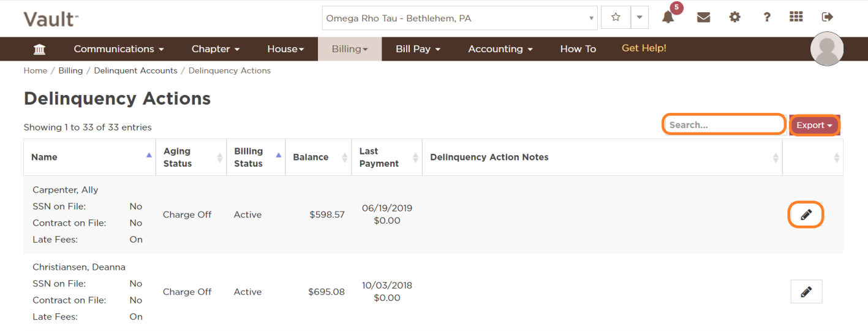Open the Accounting menu

pos(500,49)
